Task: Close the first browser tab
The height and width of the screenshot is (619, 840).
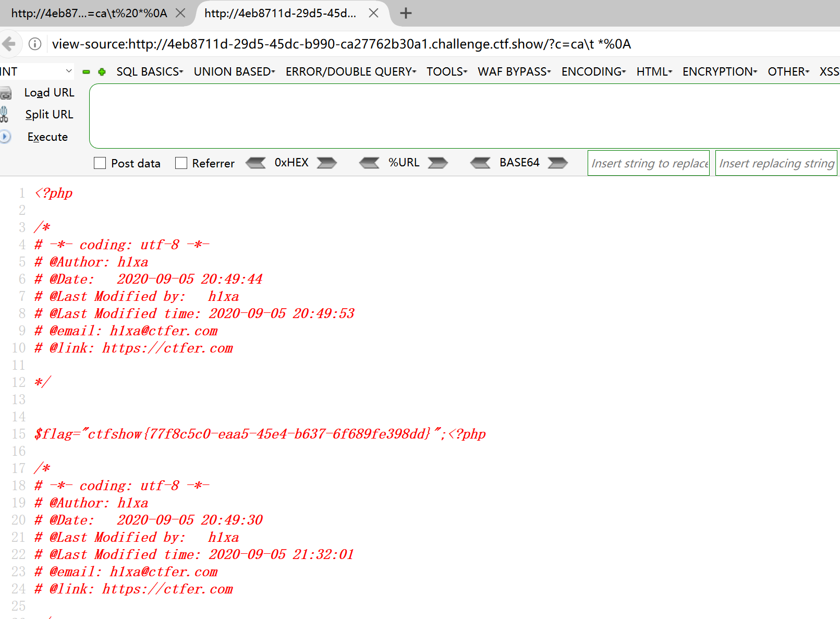Action: tap(180, 13)
